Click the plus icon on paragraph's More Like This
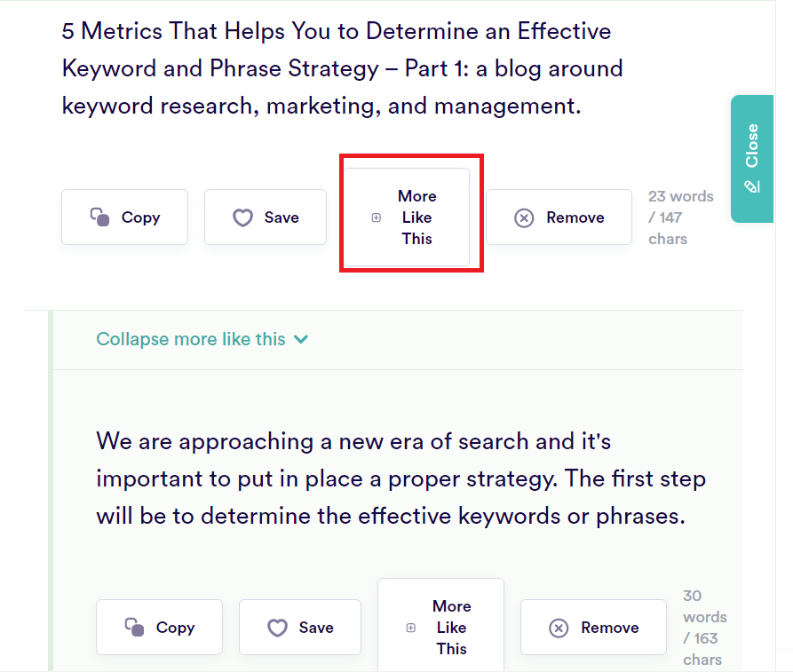This screenshot has height=672, width=793. click(x=409, y=627)
